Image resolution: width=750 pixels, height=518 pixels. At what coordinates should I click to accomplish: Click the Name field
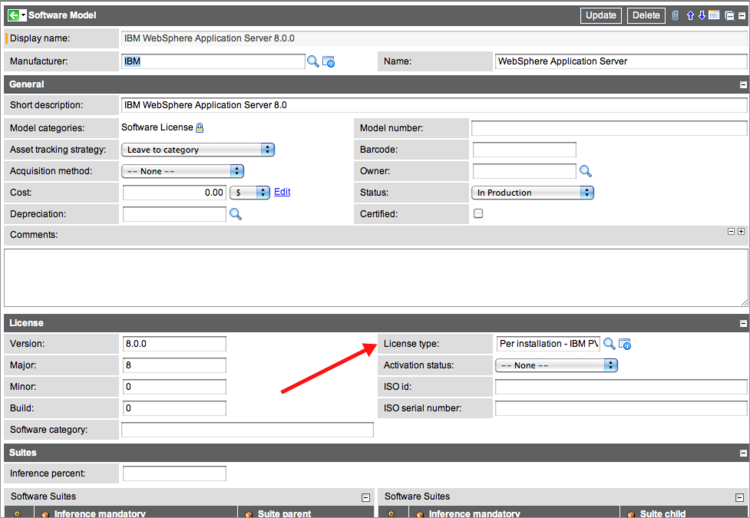[621, 61]
